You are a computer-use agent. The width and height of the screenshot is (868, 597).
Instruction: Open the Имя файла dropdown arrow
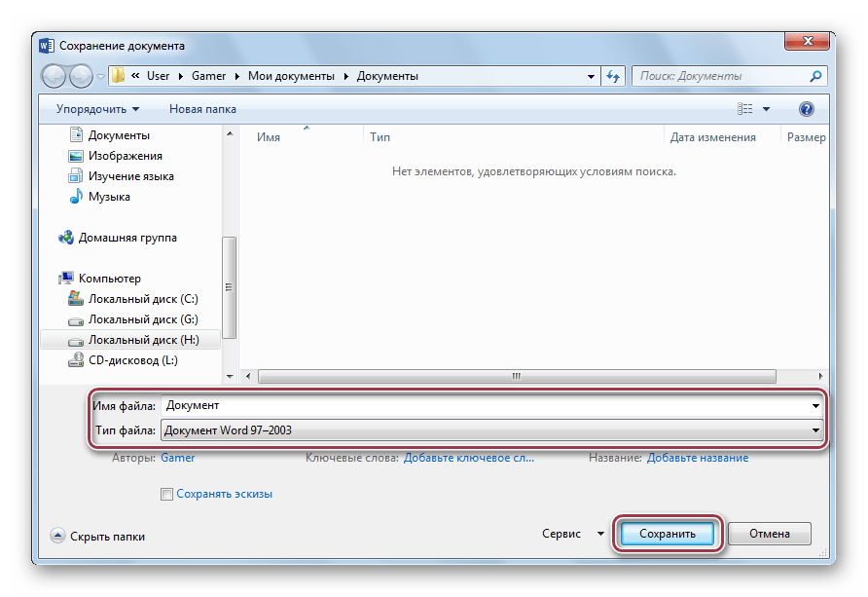815,405
